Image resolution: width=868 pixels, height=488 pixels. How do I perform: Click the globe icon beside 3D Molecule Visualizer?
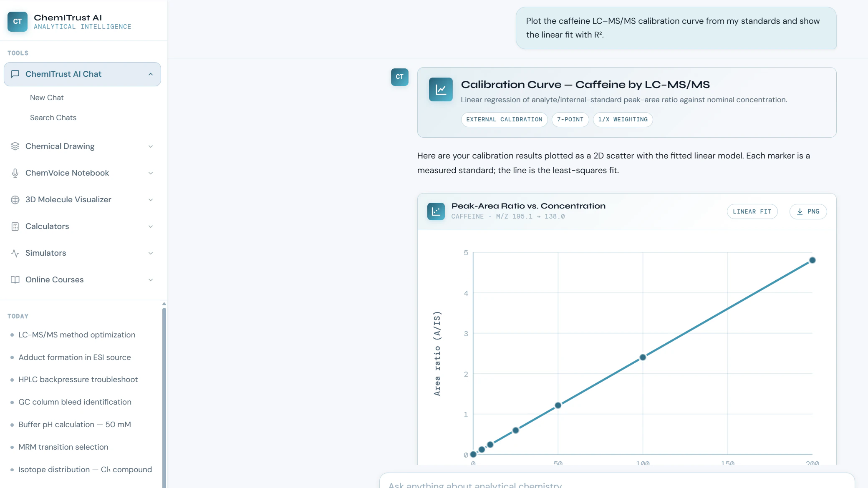15,199
